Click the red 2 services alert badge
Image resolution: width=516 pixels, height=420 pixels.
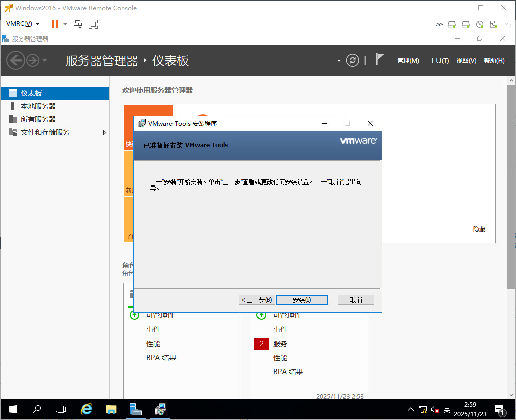262,344
